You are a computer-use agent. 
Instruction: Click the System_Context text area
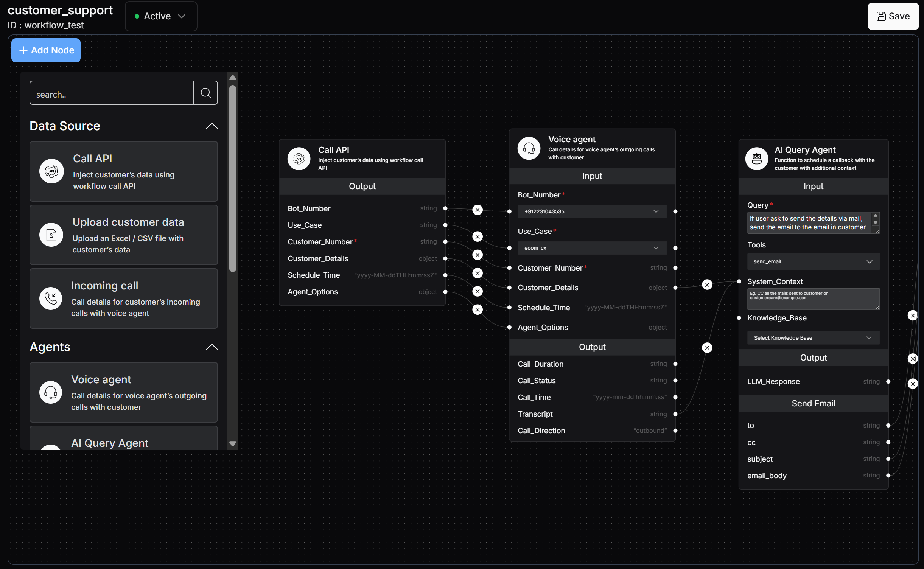(813, 299)
